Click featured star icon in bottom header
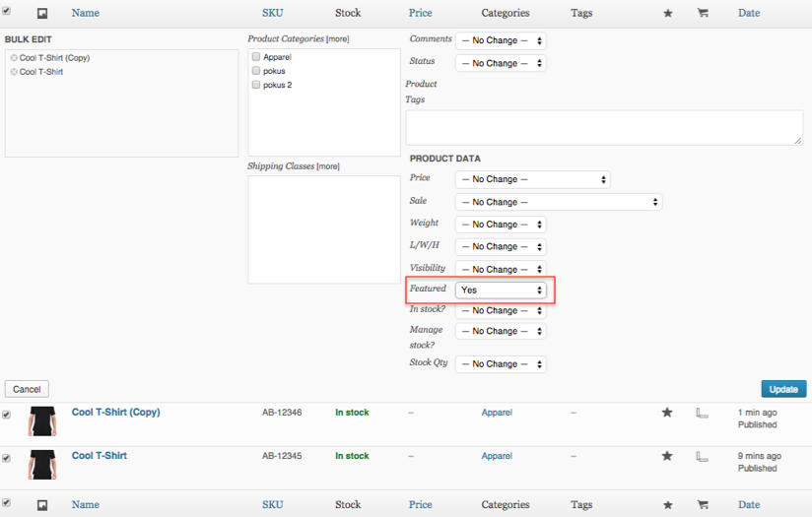 pos(668,505)
